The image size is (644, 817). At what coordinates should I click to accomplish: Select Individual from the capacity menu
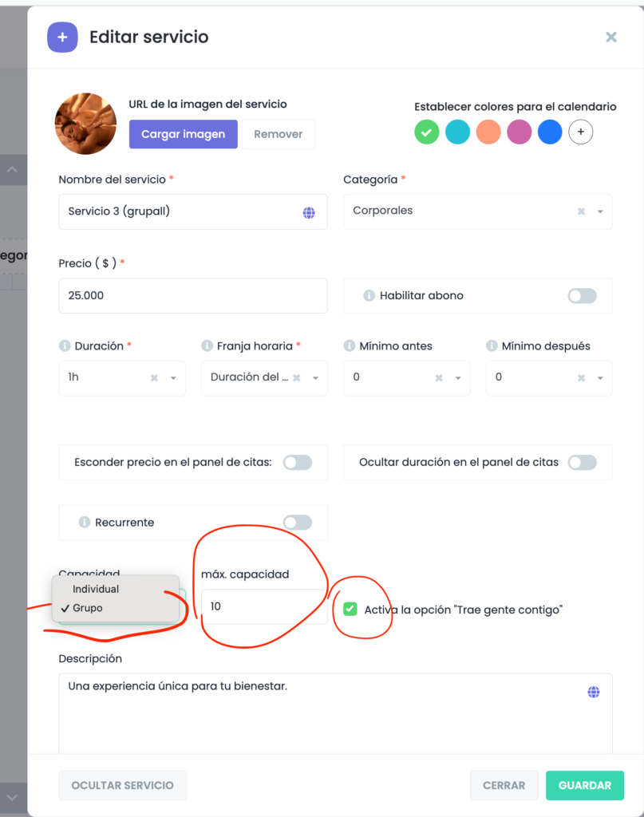tap(96, 589)
